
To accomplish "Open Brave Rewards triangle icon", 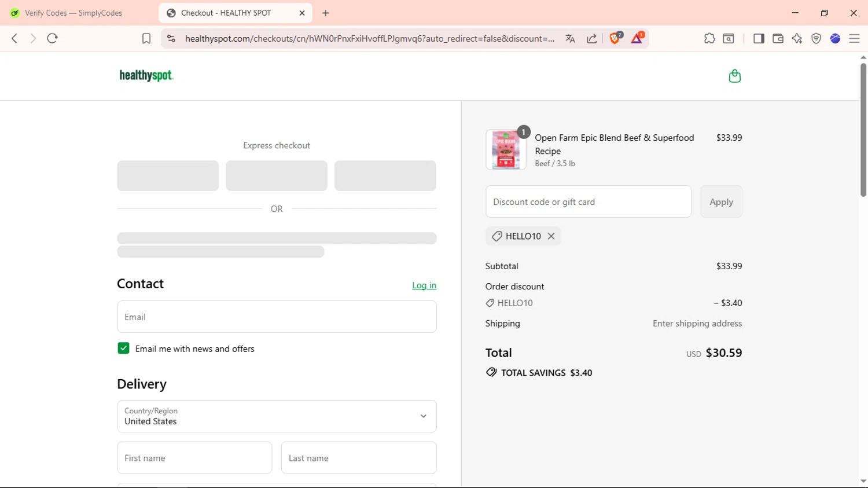I will 637,38.
